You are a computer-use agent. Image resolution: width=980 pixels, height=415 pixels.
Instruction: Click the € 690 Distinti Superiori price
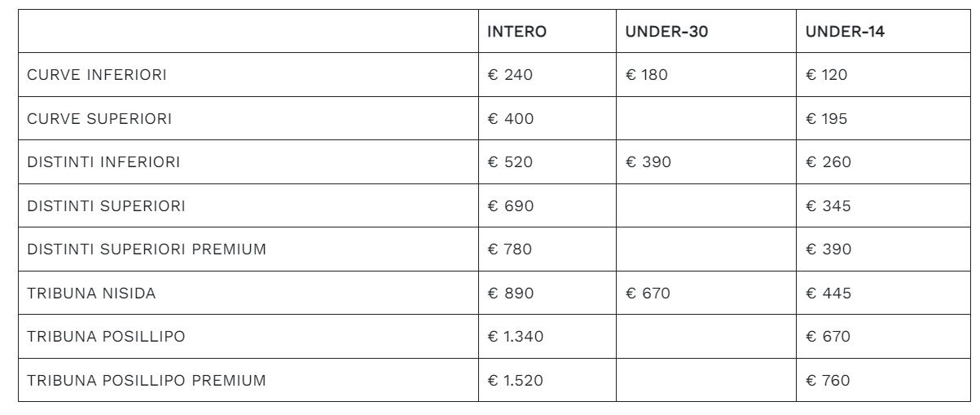click(511, 206)
